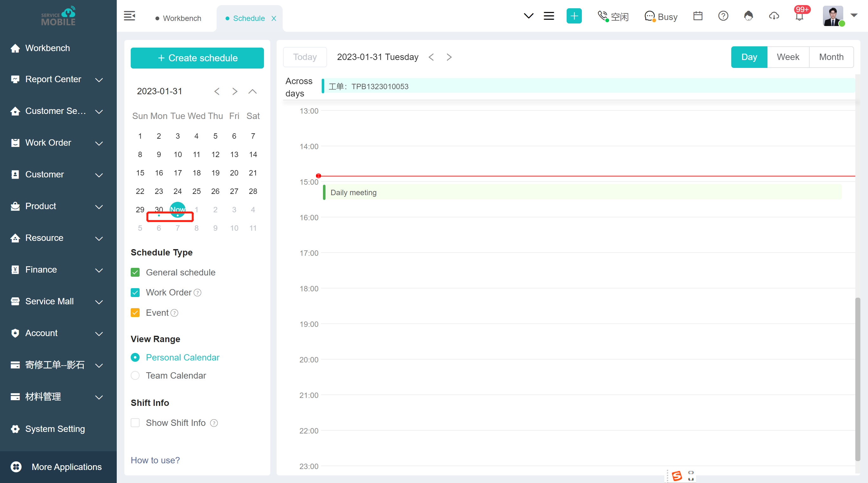This screenshot has width=868, height=483.
Task: Collapse the sidebar menu icon
Action: pyautogui.click(x=129, y=16)
